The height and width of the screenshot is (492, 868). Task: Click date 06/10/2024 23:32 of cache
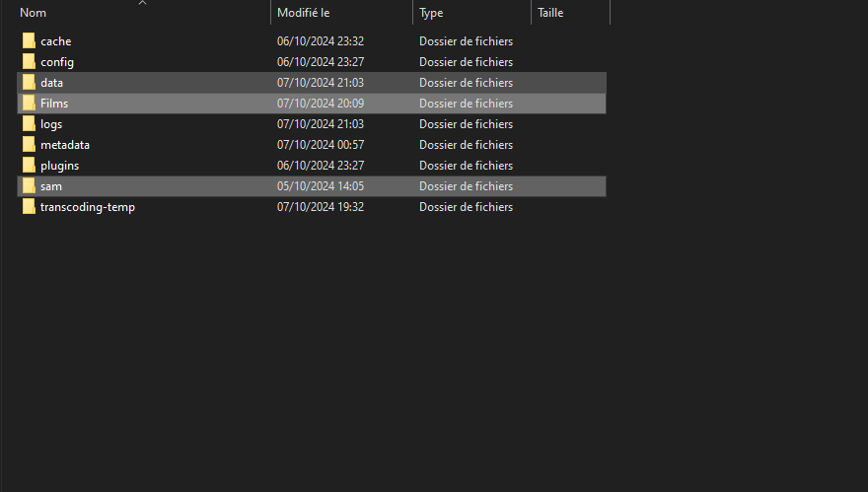click(x=321, y=41)
